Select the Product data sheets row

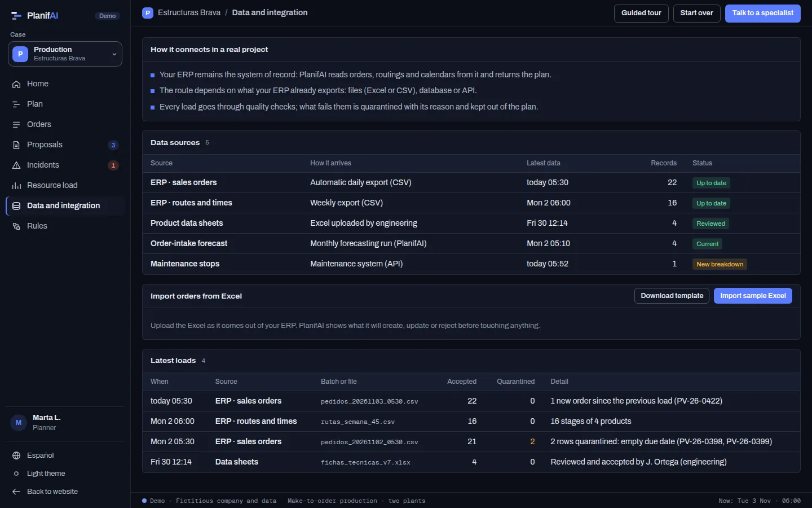click(x=471, y=223)
